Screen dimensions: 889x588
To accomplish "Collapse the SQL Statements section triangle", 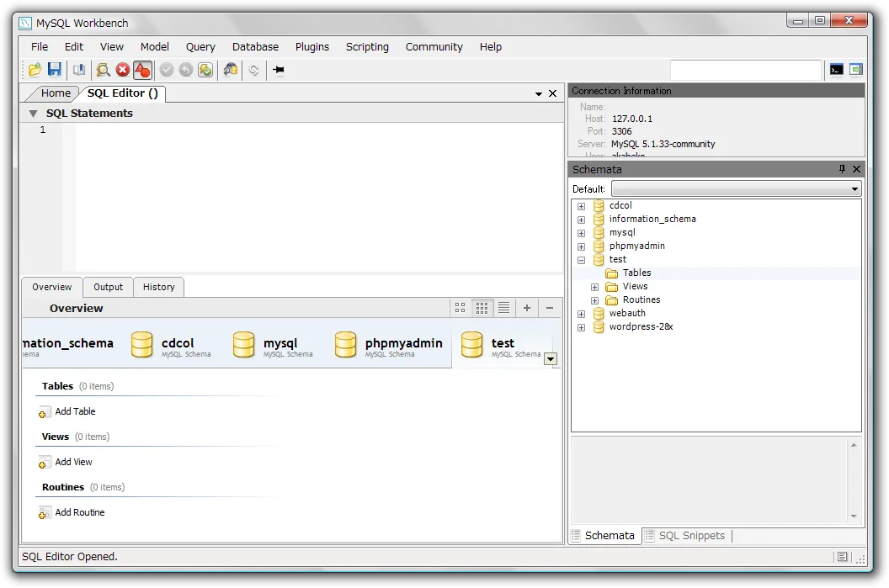I will 33,114.
